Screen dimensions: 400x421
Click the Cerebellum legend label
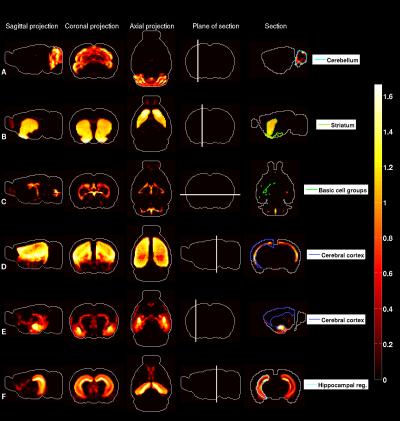coord(336,60)
